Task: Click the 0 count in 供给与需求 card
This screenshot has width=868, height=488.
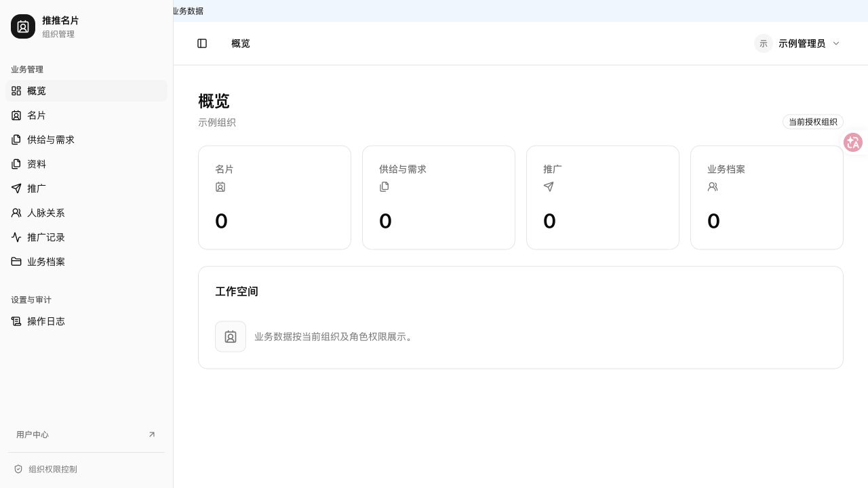Action: click(385, 221)
